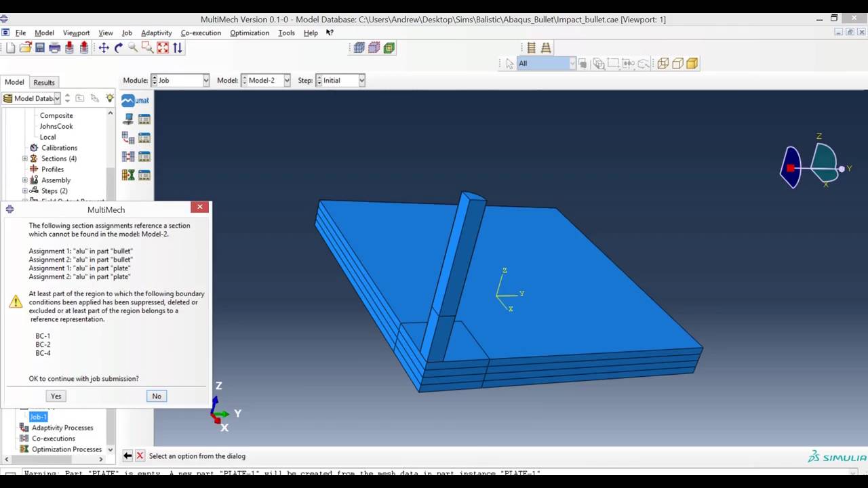Open the File menu

point(21,33)
